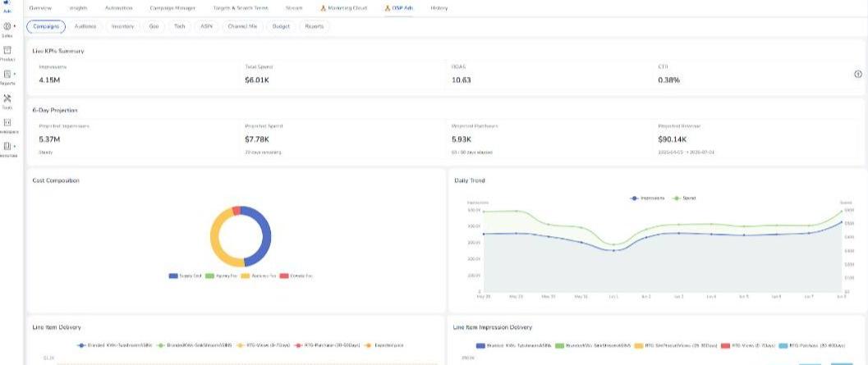
Task: Select the Channel Mix pill
Action: coord(242,26)
